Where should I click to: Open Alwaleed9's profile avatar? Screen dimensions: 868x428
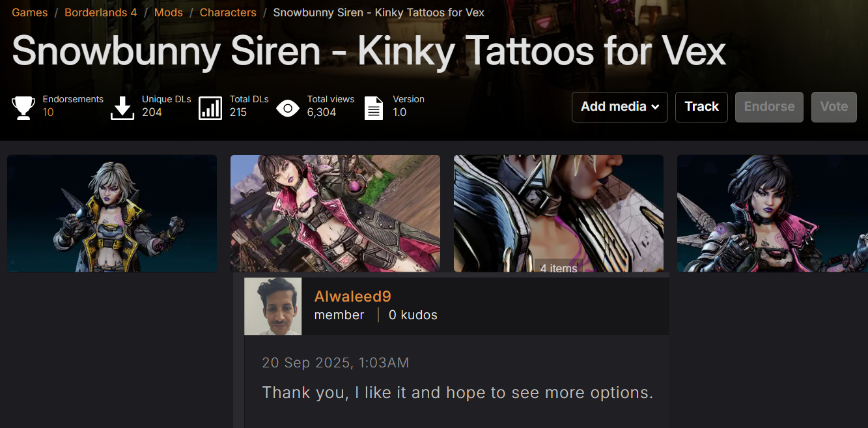coord(273,306)
